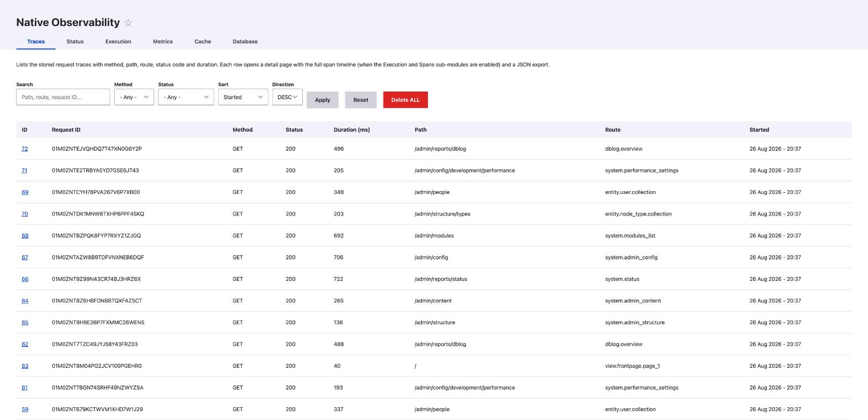Expand the Status filter dropdown
The height and width of the screenshot is (420, 868).
click(x=186, y=97)
